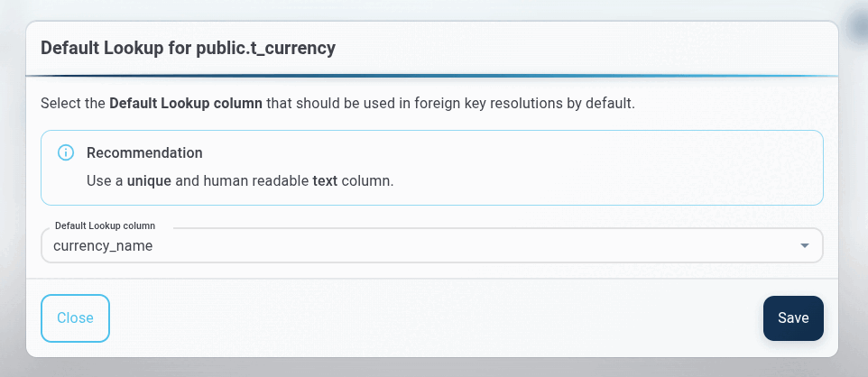
Task: Click the 'Recommendation' heading text
Action: (144, 152)
